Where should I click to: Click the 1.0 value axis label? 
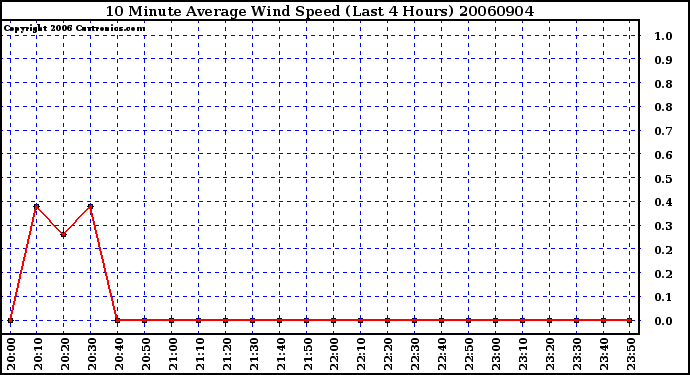tap(664, 36)
